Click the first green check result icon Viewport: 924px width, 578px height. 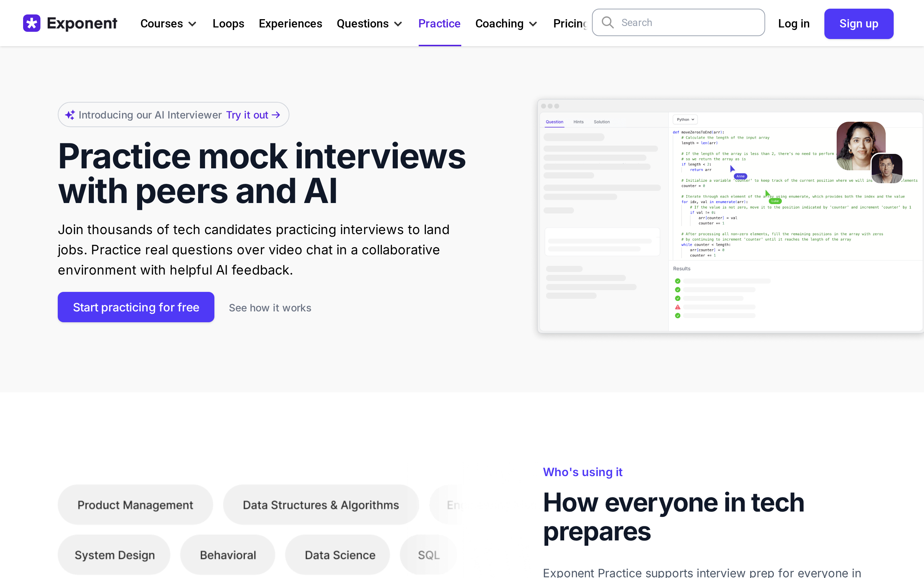click(678, 281)
